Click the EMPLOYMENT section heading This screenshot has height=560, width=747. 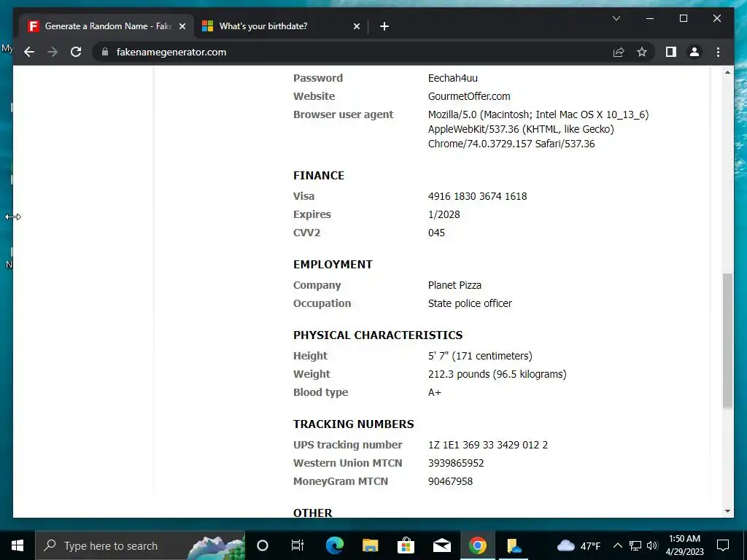click(333, 264)
